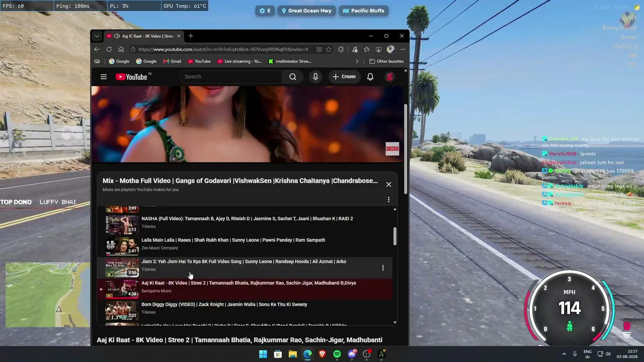Screen dimensions: 644x362
Task: Open the Windows Start menu
Action: click(263, 354)
